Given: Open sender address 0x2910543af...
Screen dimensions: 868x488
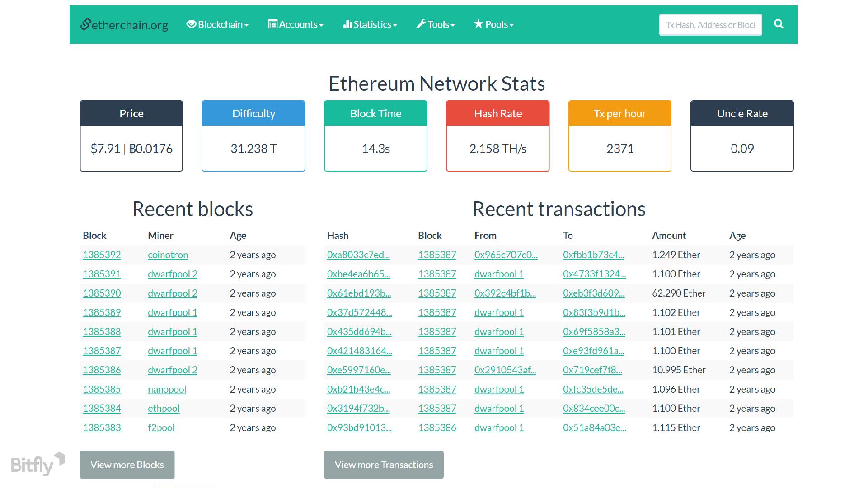Looking at the screenshot, I should click(505, 370).
